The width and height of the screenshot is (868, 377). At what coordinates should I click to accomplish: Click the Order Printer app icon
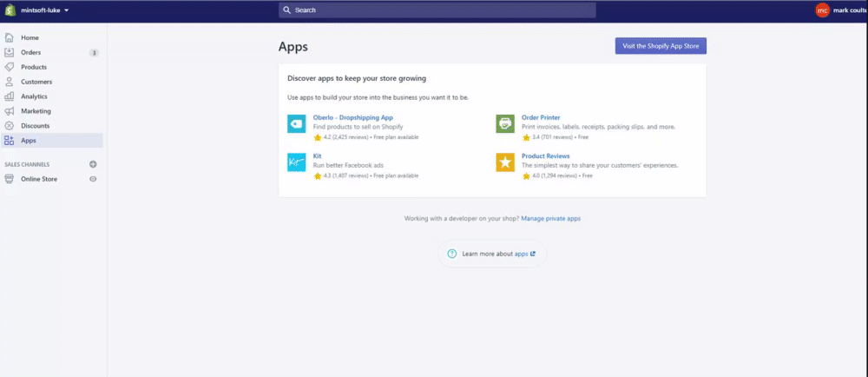(x=505, y=123)
